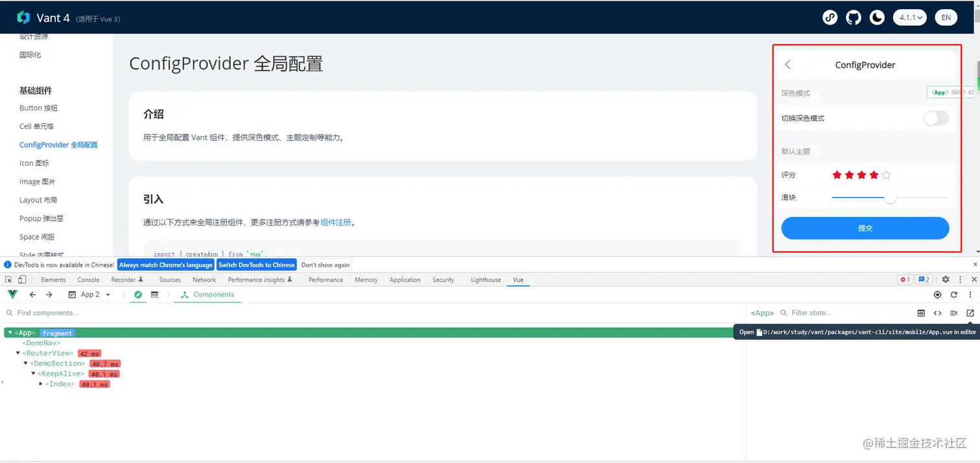
Task: Open DevTools settings gear
Action: pos(946,280)
